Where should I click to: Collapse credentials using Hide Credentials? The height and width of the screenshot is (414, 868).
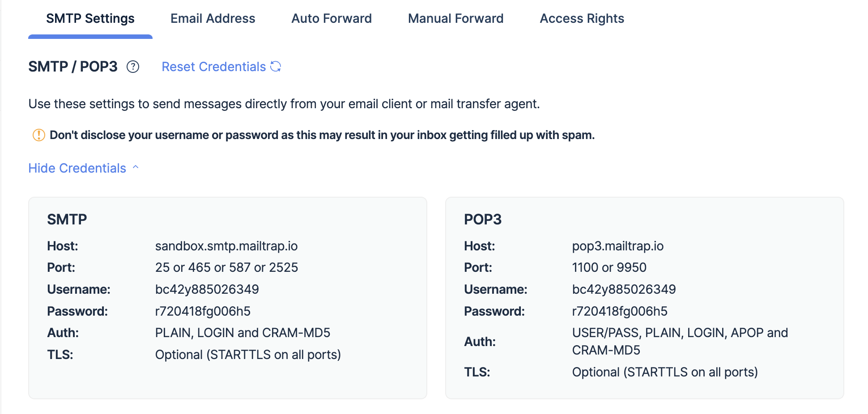tap(77, 168)
